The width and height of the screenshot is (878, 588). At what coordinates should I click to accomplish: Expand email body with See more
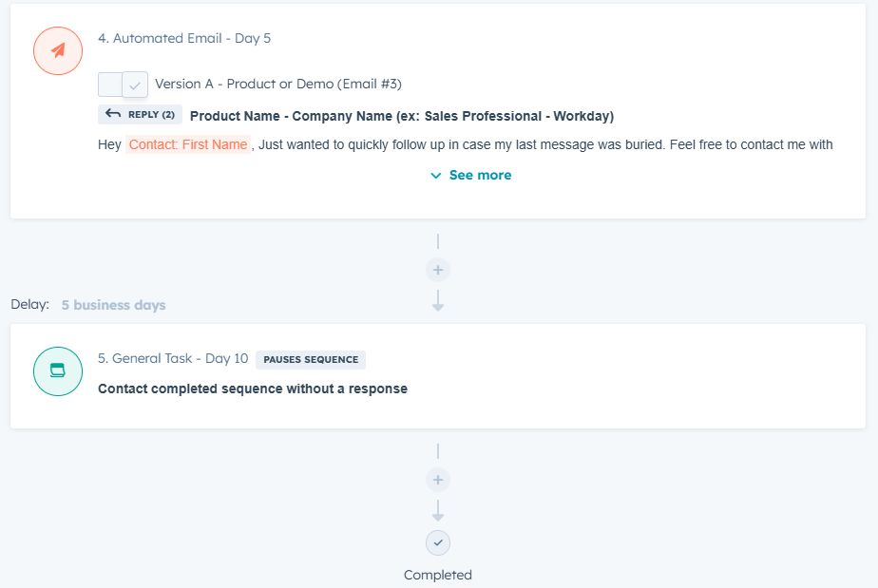(x=471, y=176)
